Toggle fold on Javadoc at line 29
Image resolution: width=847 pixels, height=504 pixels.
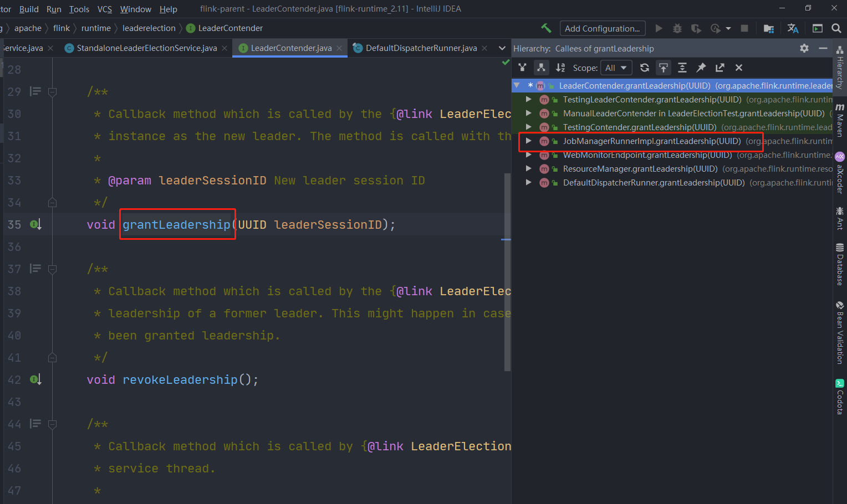click(x=52, y=92)
